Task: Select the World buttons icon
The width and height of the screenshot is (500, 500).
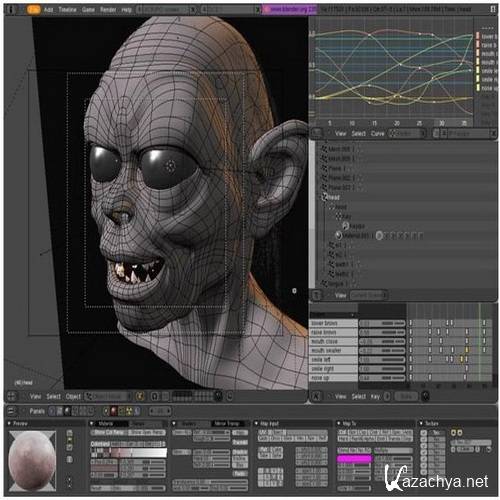Action: [137, 411]
